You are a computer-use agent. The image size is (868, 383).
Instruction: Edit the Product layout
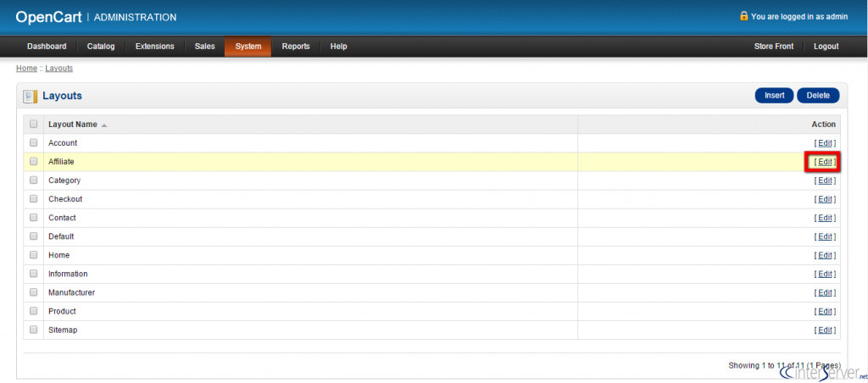825,311
